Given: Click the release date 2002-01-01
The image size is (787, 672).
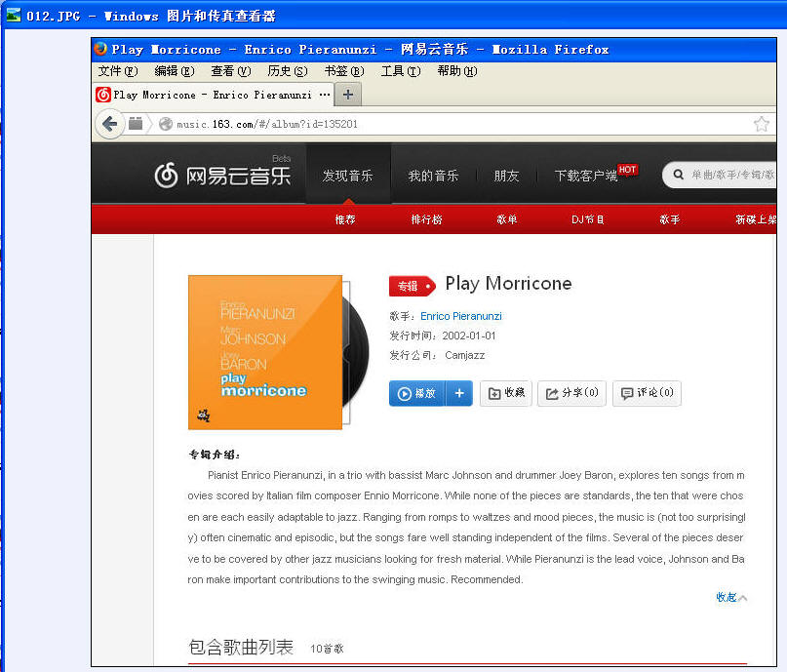Looking at the screenshot, I should [469, 336].
